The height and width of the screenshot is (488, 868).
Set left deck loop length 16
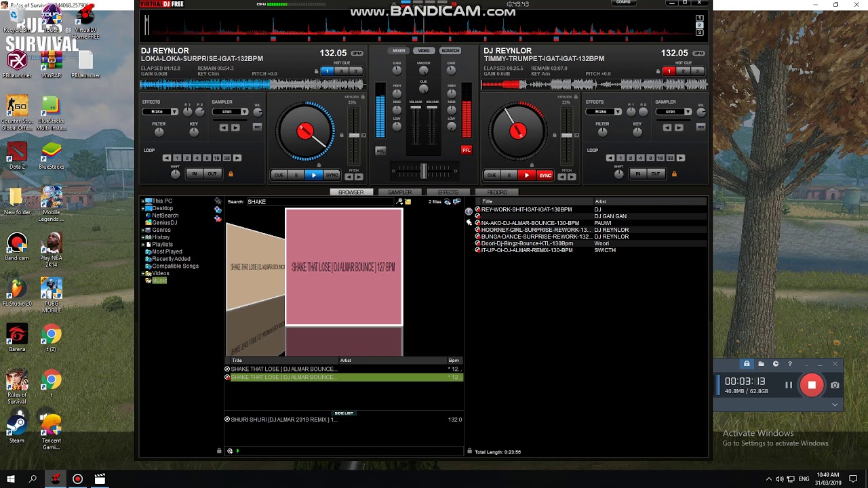coord(216,158)
